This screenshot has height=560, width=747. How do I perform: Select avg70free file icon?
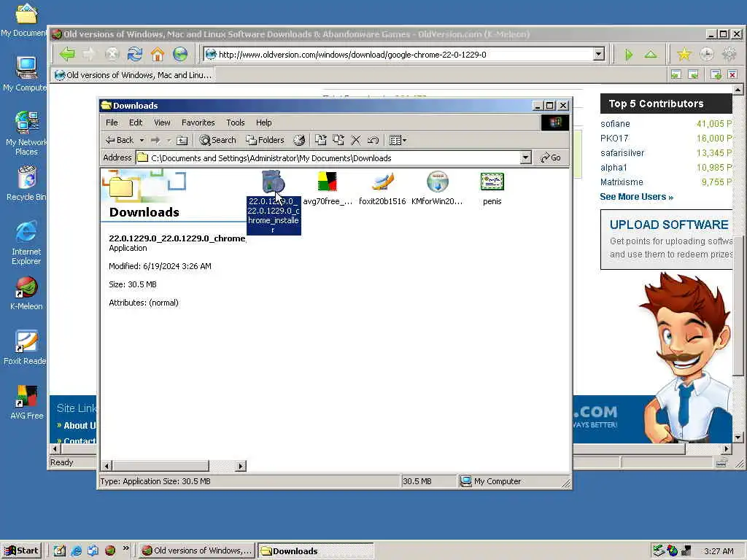(328, 182)
